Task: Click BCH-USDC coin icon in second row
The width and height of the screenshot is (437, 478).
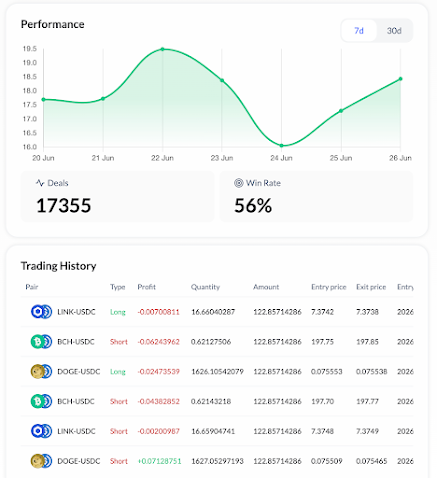Action: (41, 342)
